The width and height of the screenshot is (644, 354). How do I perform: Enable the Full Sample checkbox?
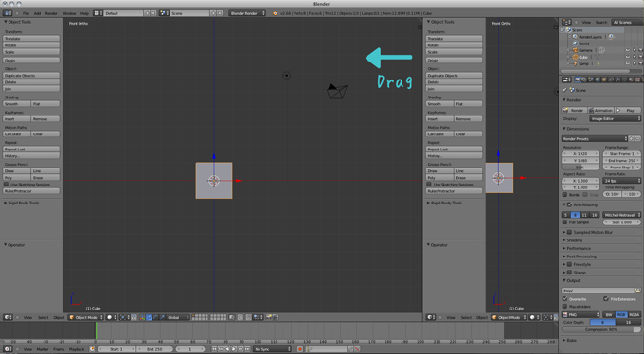click(x=564, y=222)
